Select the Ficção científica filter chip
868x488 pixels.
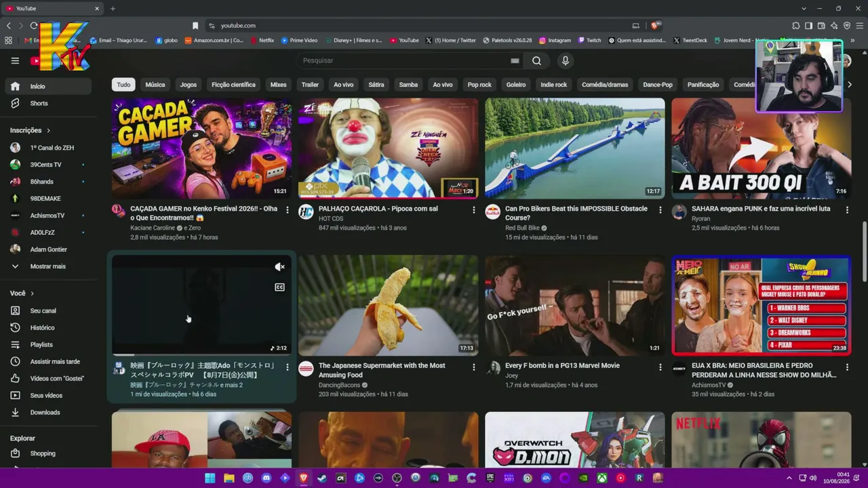pyautogui.click(x=233, y=85)
